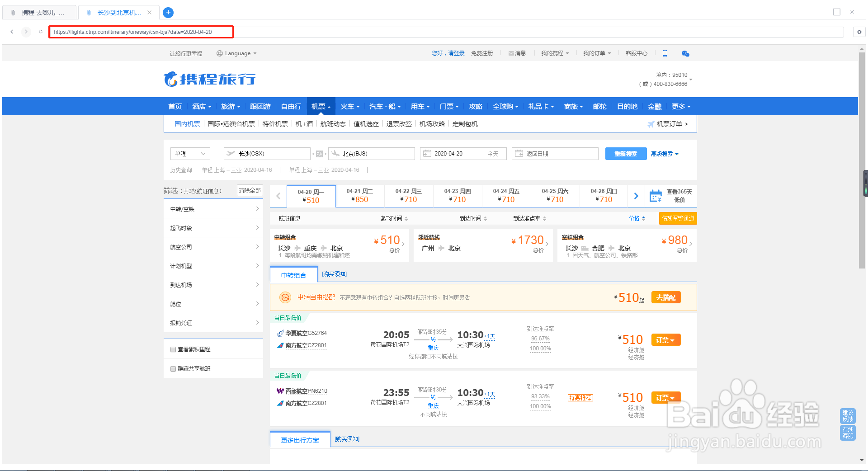Viewport: 868px width, 471px height.
Task: Open 查看365天低价 calendar
Action: click(x=670, y=196)
